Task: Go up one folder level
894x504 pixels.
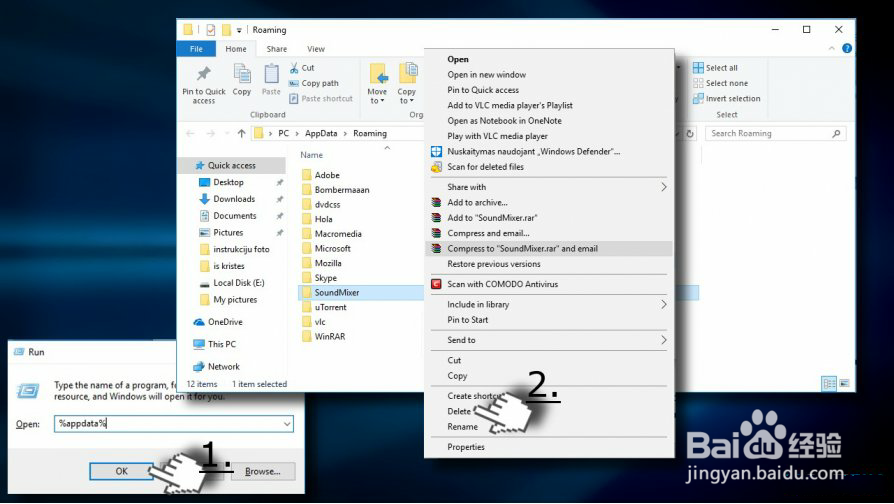Action: click(x=241, y=133)
